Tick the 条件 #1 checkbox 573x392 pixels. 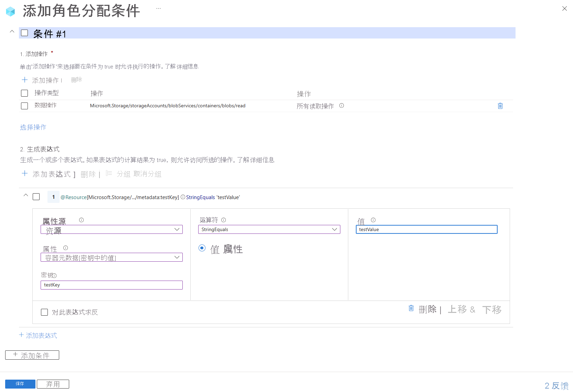(24, 33)
